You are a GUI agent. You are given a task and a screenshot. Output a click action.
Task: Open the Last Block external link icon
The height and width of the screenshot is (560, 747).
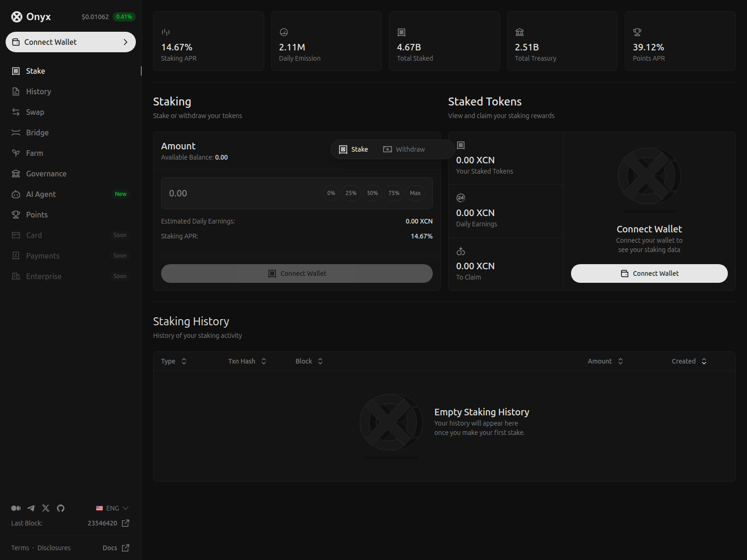[x=125, y=523]
